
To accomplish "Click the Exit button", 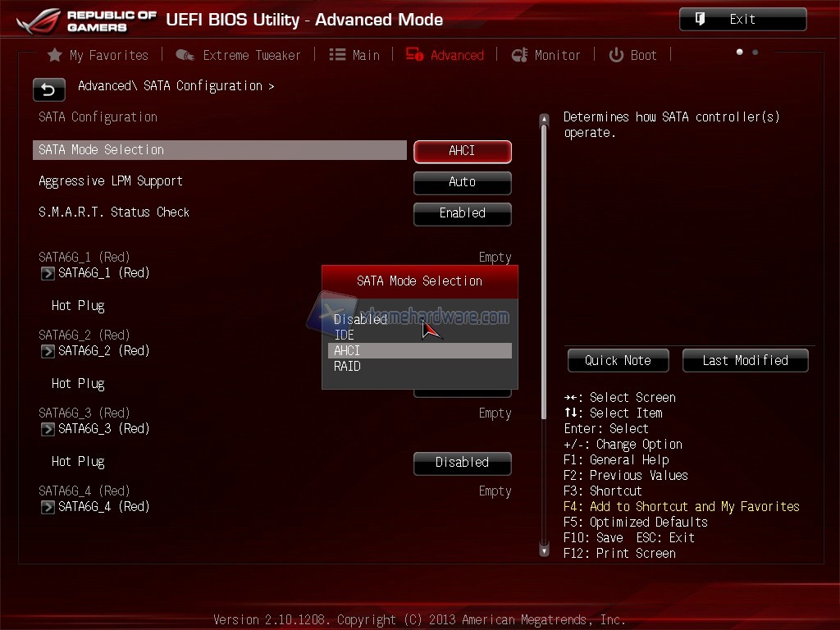I will (x=742, y=20).
